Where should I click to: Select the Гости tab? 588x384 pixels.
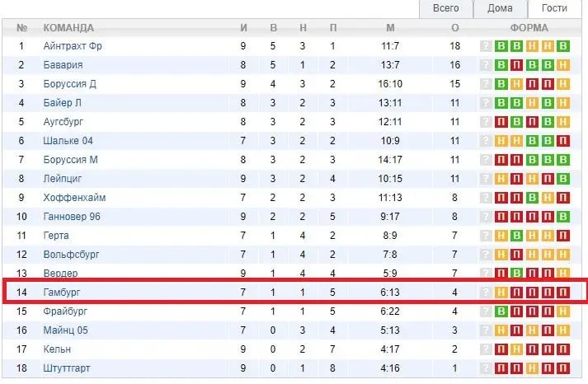554,8
